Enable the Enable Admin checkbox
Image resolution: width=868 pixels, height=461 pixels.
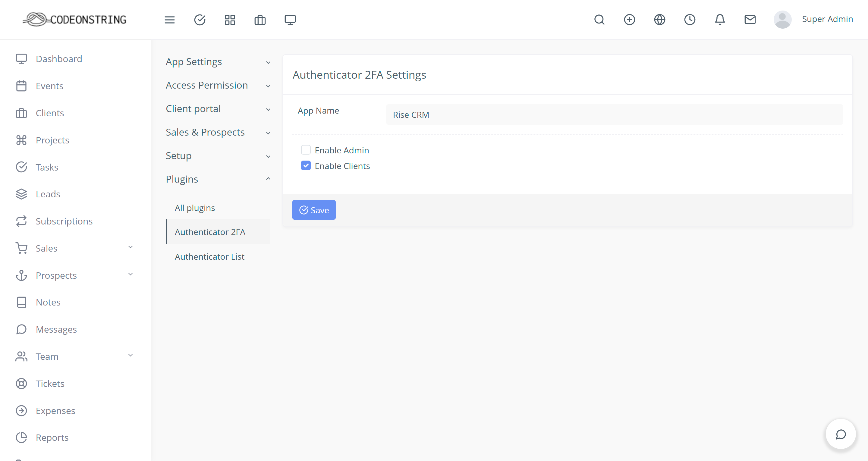pos(306,150)
